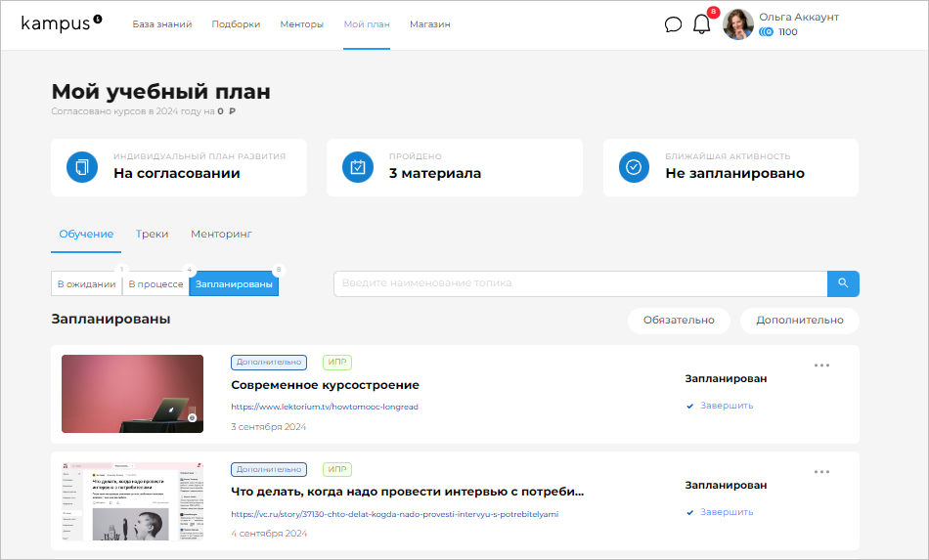Click ИПР tag on Современное курсостроение

337,363
